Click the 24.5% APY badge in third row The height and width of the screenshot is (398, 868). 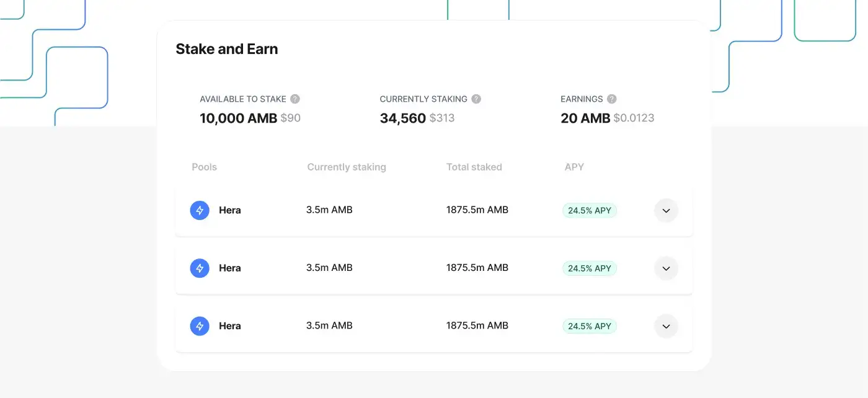(589, 326)
